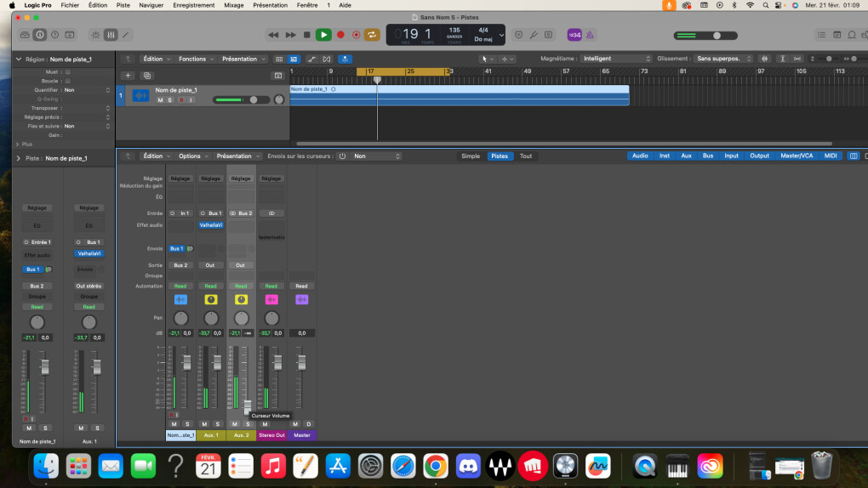Add a new track with plus button

pos(128,76)
